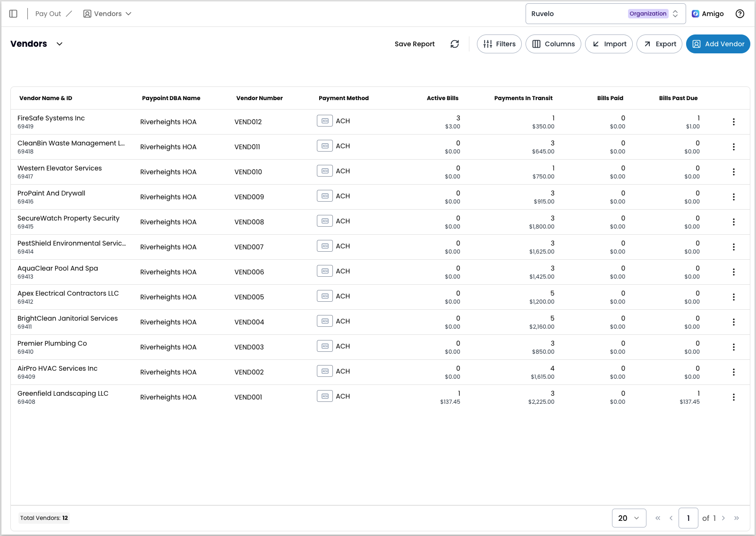Viewport: 756px width, 536px height.
Task: Click vendor number VEND004
Action: pos(249,322)
